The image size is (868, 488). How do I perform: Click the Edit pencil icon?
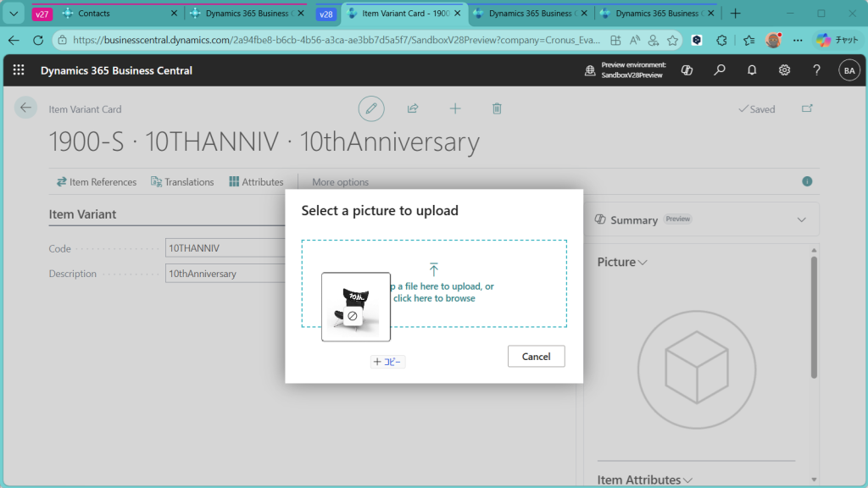coord(370,108)
